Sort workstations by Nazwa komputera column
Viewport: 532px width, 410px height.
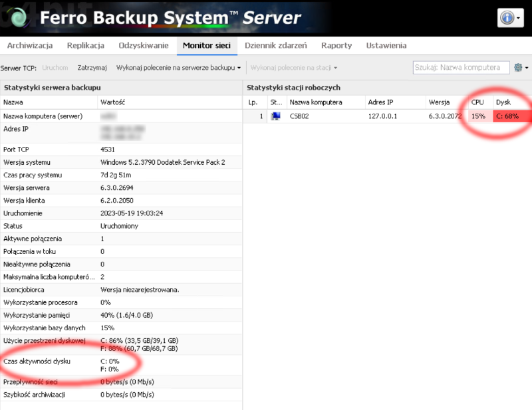coord(316,102)
